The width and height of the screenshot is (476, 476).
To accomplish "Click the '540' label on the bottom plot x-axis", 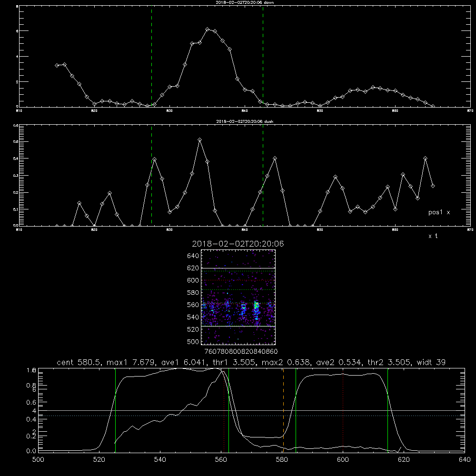I will coord(160,460).
